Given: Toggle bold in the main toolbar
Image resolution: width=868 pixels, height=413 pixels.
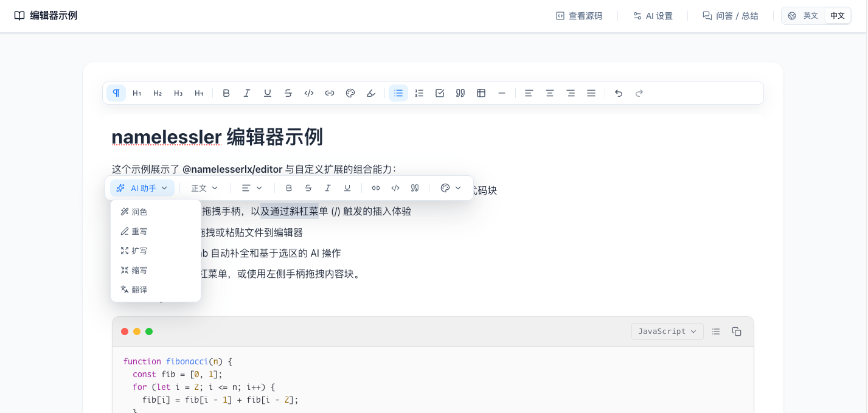Looking at the screenshot, I should pyautogui.click(x=226, y=93).
